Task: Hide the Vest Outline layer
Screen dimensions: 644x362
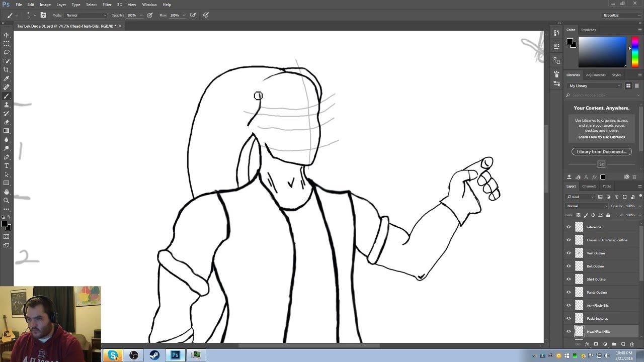Action: [x=569, y=253]
